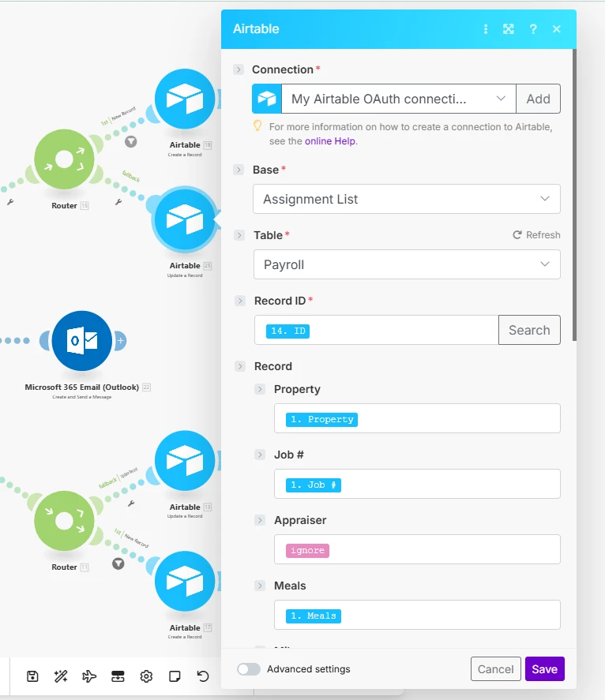The height and width of the screenshot is (700, 605).
Task: Open the My Airtable OAuth connection dropdown
Action: 399,99
